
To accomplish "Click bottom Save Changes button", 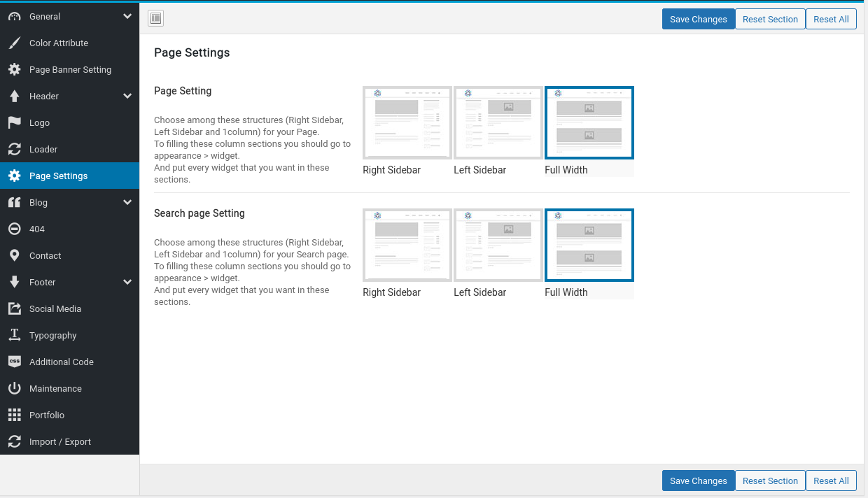I will (699, 481).
